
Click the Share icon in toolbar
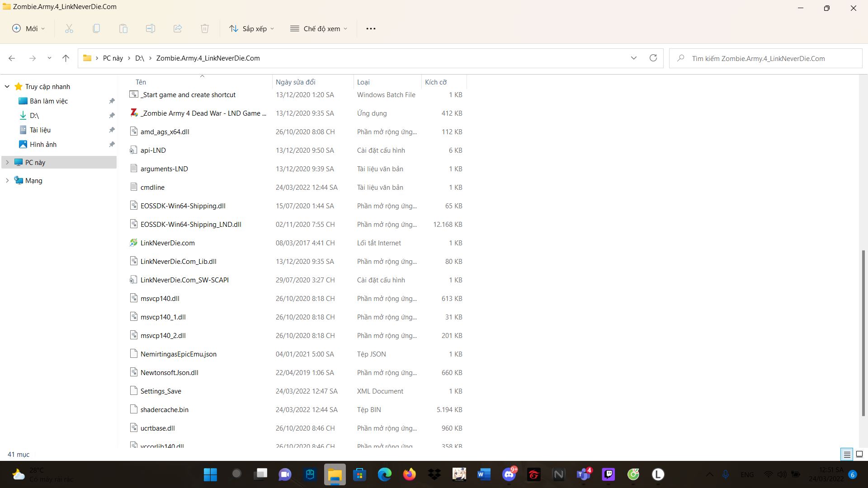tap(178, 28)
